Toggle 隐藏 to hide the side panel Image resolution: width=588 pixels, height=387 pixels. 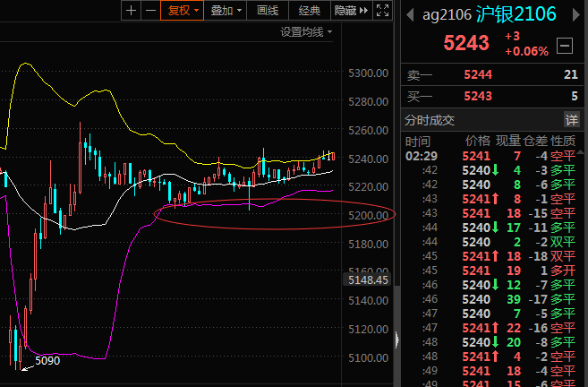tap(352, 10)
